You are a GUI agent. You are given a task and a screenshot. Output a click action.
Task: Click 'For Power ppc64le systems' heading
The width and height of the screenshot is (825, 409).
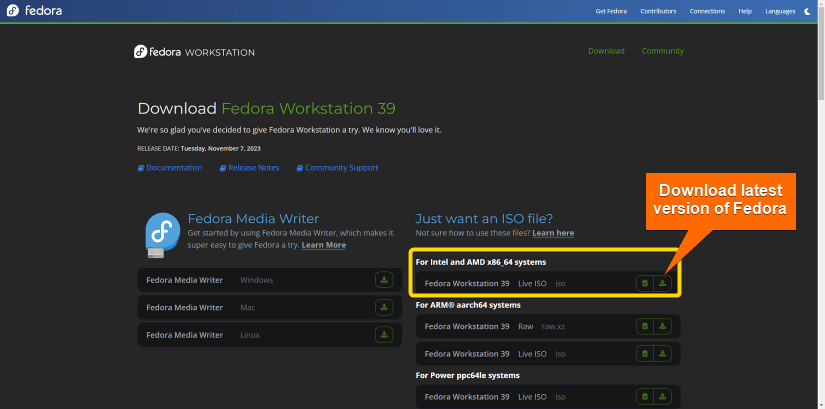[x=467, y=375]
